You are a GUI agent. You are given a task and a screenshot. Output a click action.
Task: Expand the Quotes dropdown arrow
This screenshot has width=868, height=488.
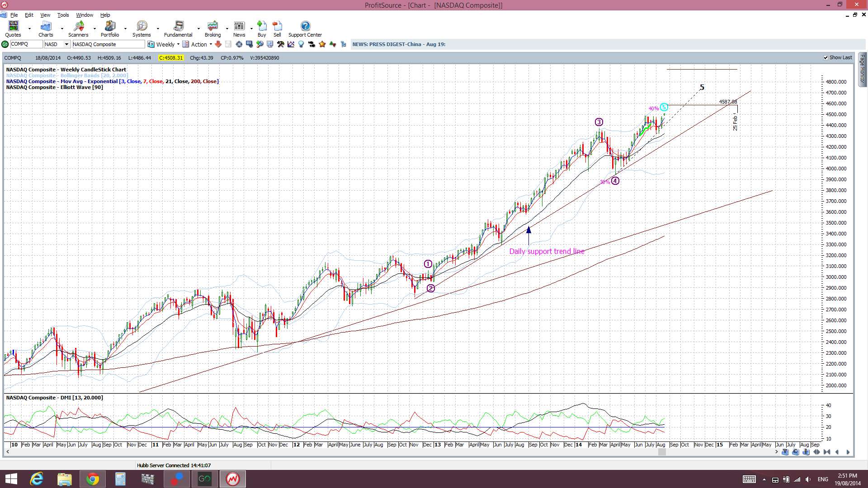pos(29,28)
